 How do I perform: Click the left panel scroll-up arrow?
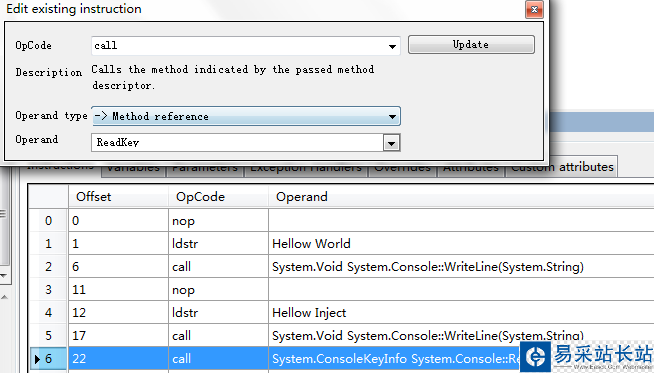point(4,297)
